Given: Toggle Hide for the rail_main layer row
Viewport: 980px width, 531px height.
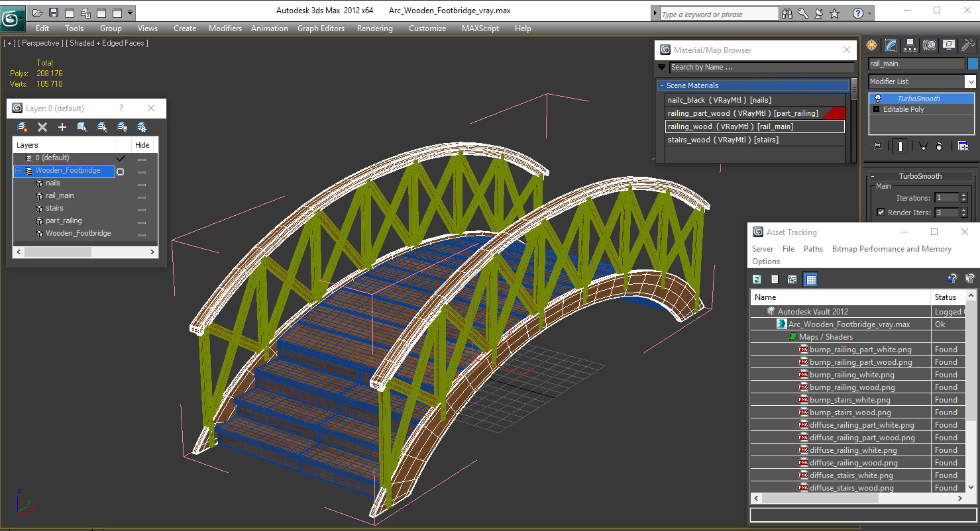Looking at the screenshot, I should tap(142, 196).
